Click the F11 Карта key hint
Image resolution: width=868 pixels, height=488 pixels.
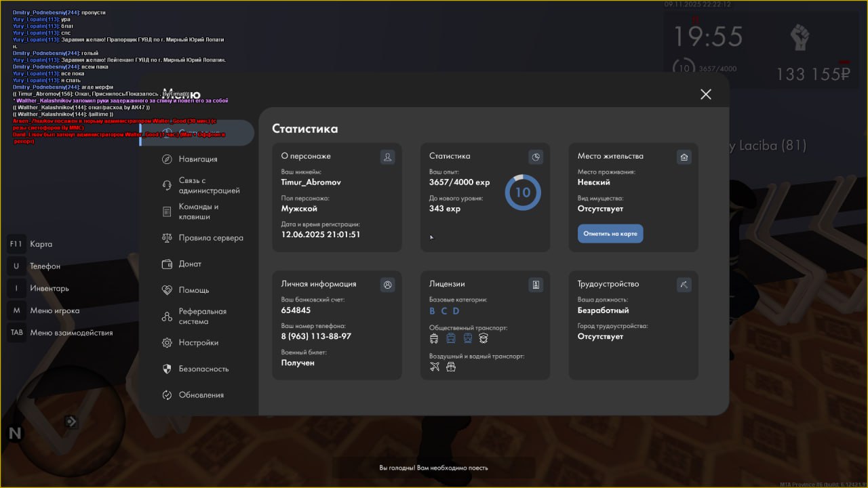[x=31, y=244]
